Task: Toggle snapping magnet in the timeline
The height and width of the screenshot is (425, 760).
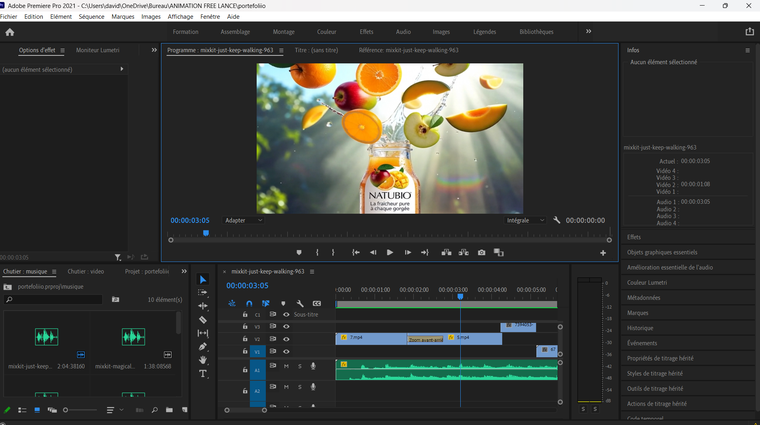Action: 249,303
